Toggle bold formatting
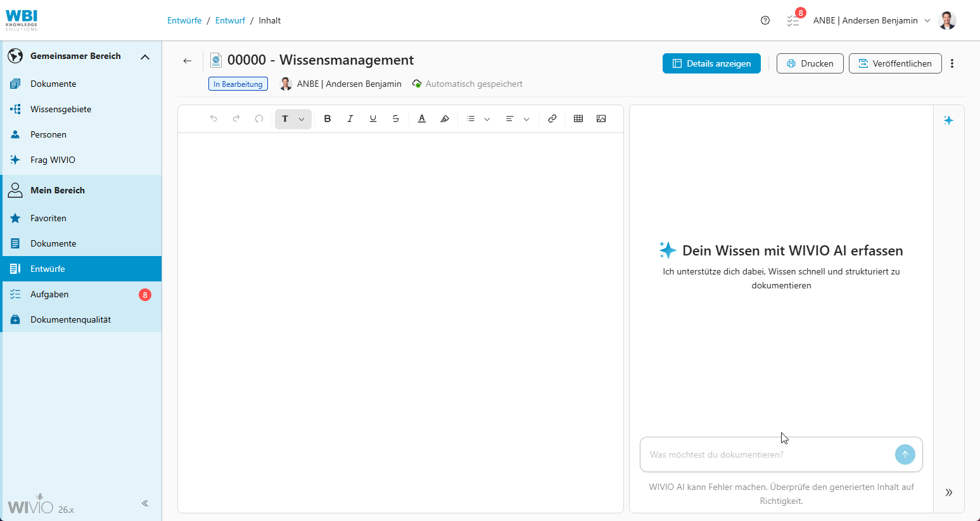This screenshot has width=980, height=521. 328,119
